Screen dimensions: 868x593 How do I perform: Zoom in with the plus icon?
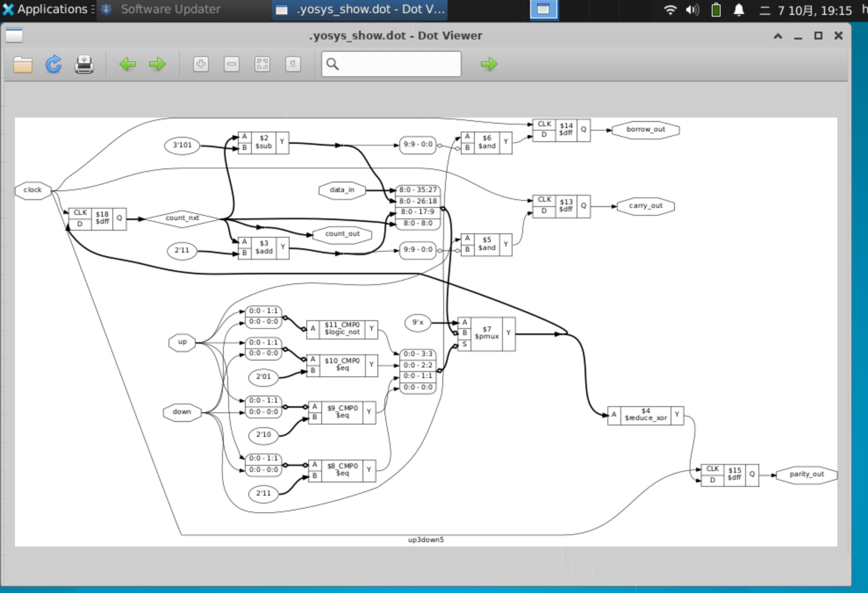tap(201, 64)
